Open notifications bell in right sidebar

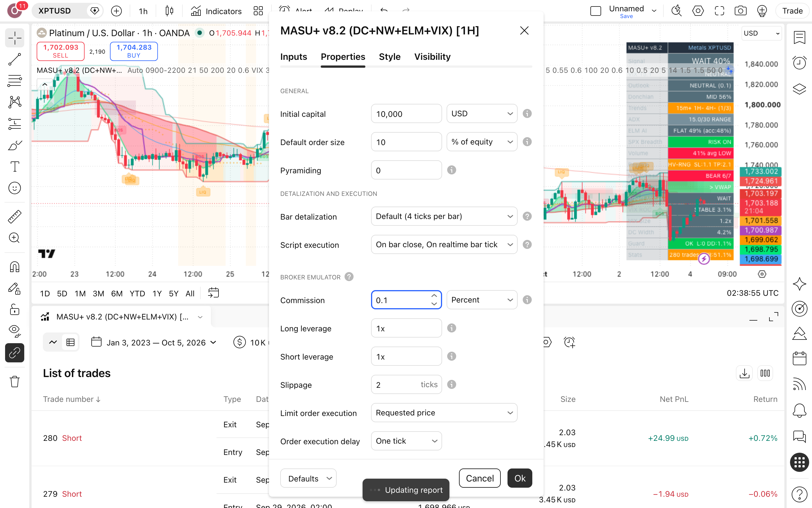click(x=799, y=410)
